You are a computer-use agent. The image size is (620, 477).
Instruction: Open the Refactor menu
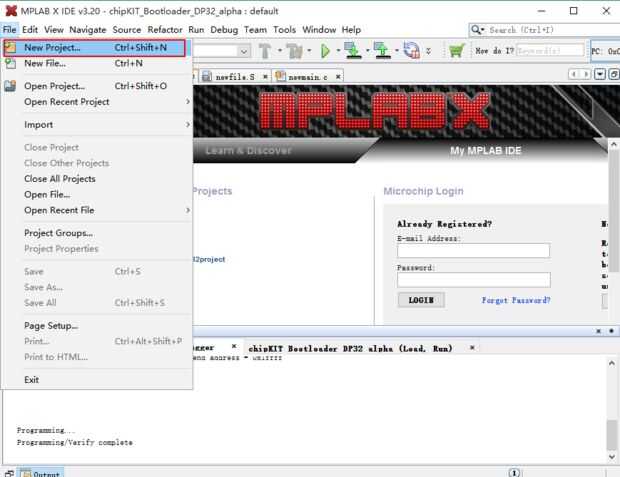pyautogui.click(x=165, y=30)
